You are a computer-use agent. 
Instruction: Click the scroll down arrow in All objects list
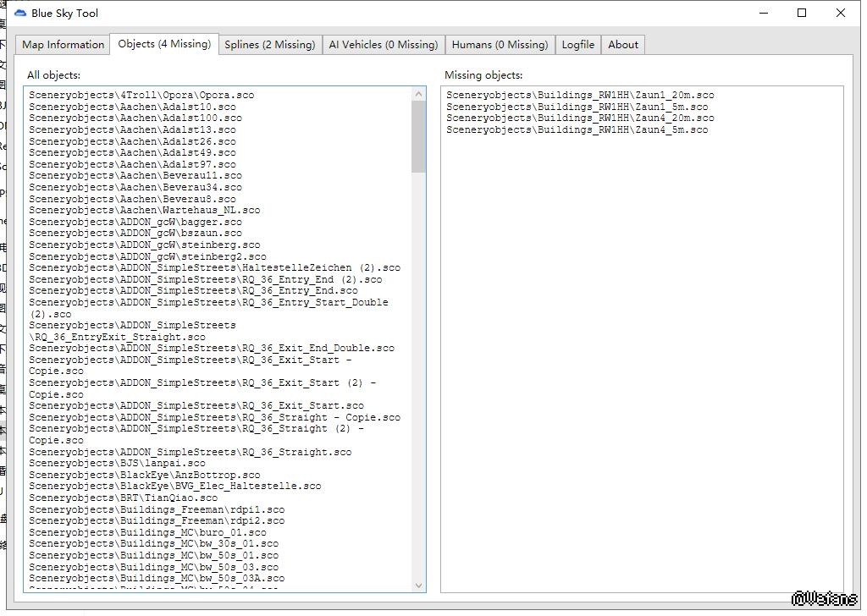click(x=419, y=585)
